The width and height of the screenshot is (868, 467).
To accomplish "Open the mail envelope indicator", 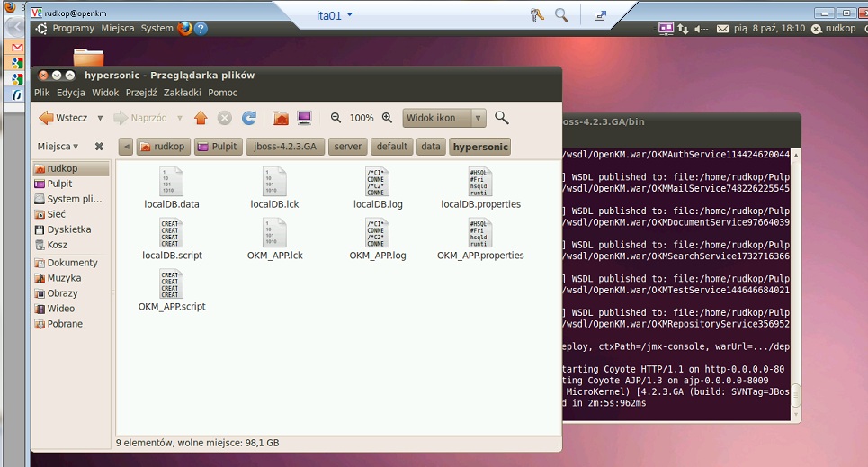I will [x=722, y=29].
